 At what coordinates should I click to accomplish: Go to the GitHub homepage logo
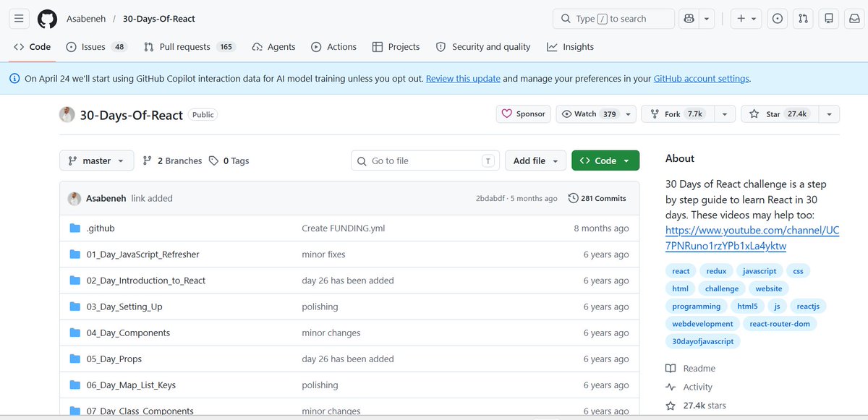[47, 19]
